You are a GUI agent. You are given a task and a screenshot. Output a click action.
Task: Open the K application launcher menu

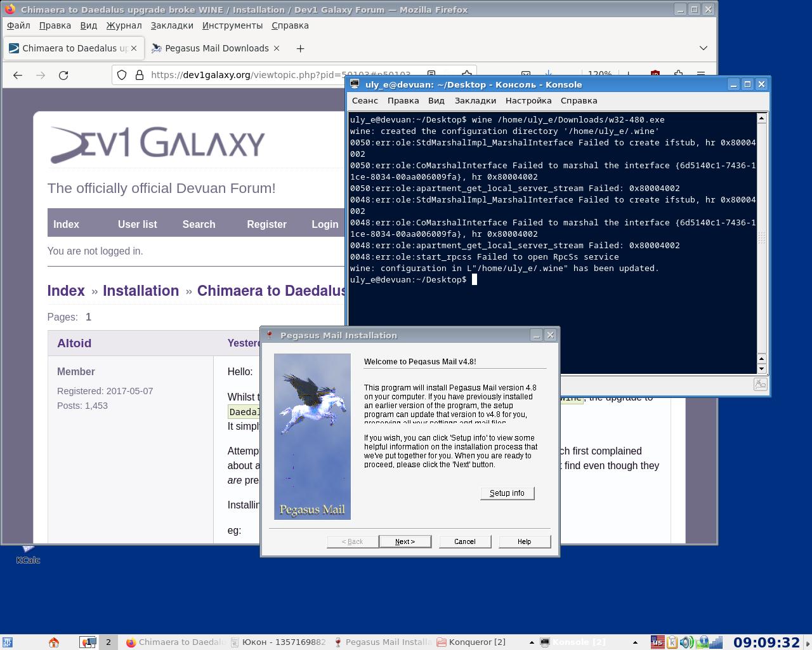point(7,642)
